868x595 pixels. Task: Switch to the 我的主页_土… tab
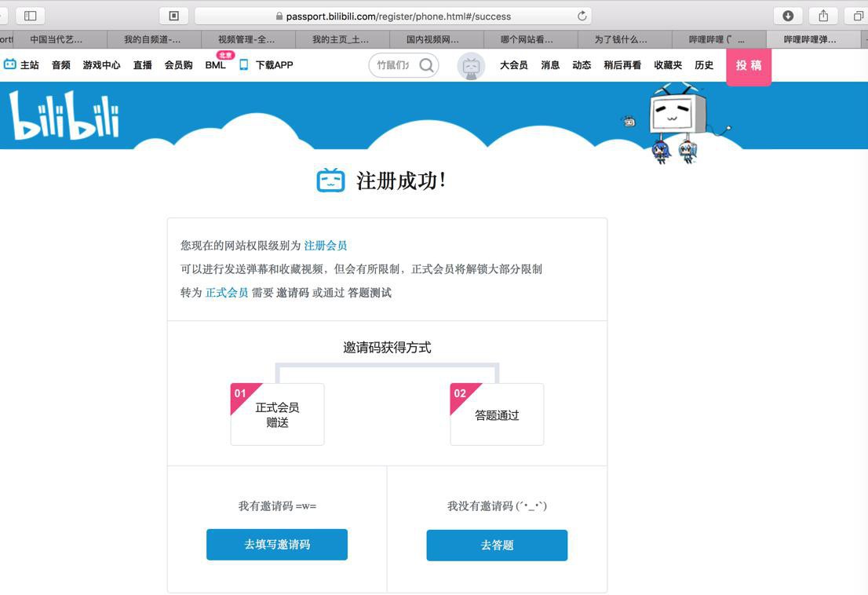342,39
